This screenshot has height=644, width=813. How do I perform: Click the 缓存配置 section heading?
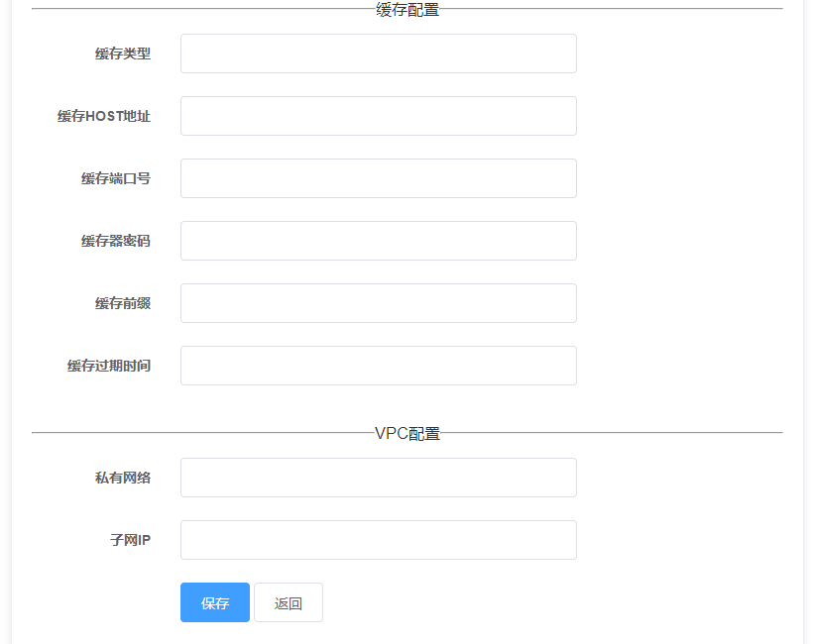click(407, 9)
